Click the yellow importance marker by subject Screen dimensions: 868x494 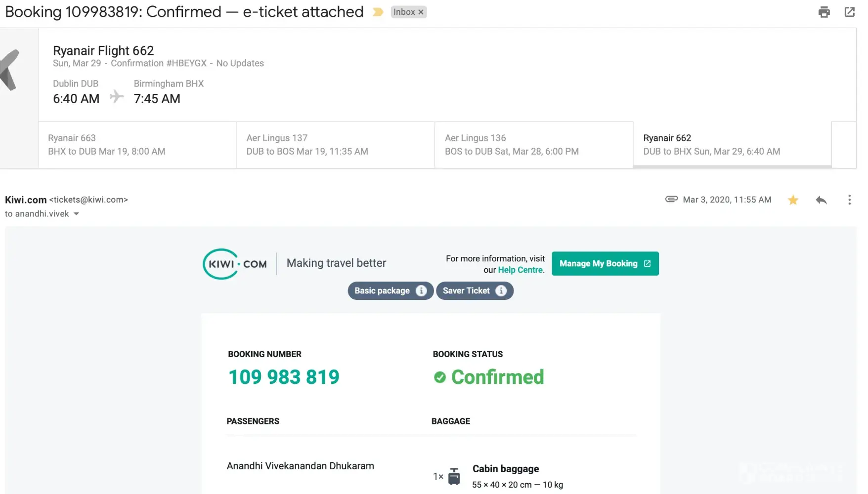tap(378, 12)
